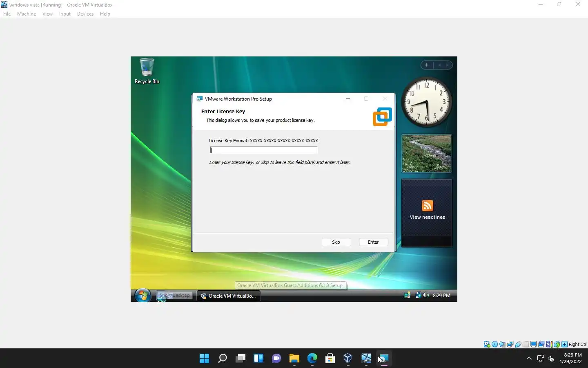The width and height of the screenshot is (588, 368).
Task: Open File Explorer from host taskbar
Action: tap(294, 359)
